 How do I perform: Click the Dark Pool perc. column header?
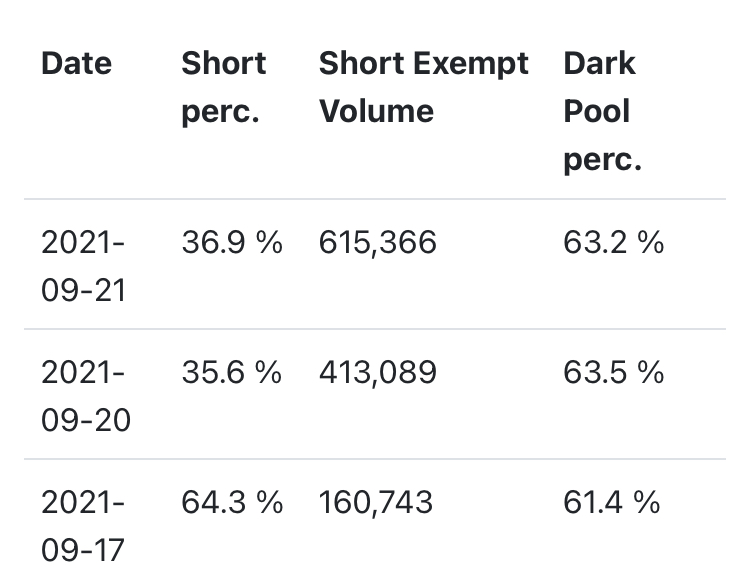pyautogui.click(x=602, y=111)
